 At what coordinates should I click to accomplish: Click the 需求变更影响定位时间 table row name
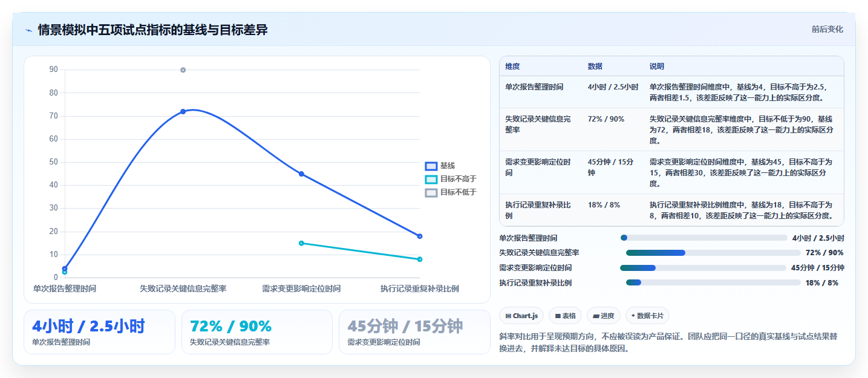(x=538, y=168)
